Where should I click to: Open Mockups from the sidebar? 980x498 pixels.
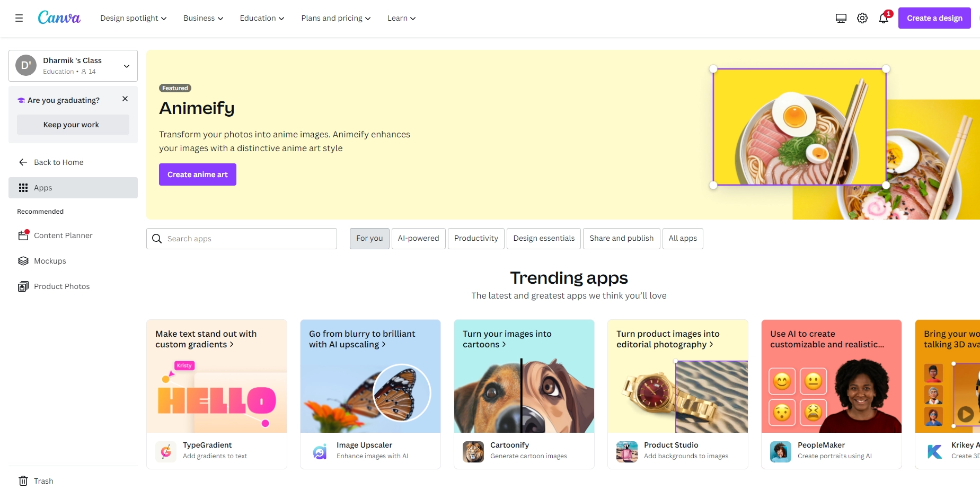point(50,261)
